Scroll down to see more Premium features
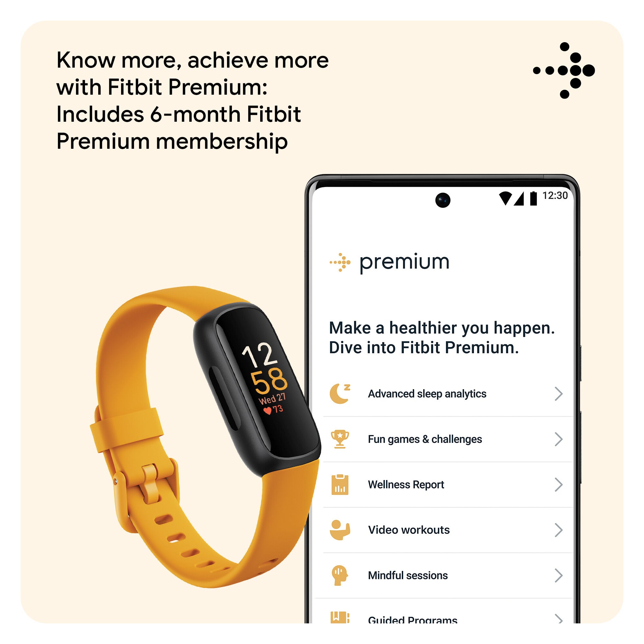 [457, 625]
